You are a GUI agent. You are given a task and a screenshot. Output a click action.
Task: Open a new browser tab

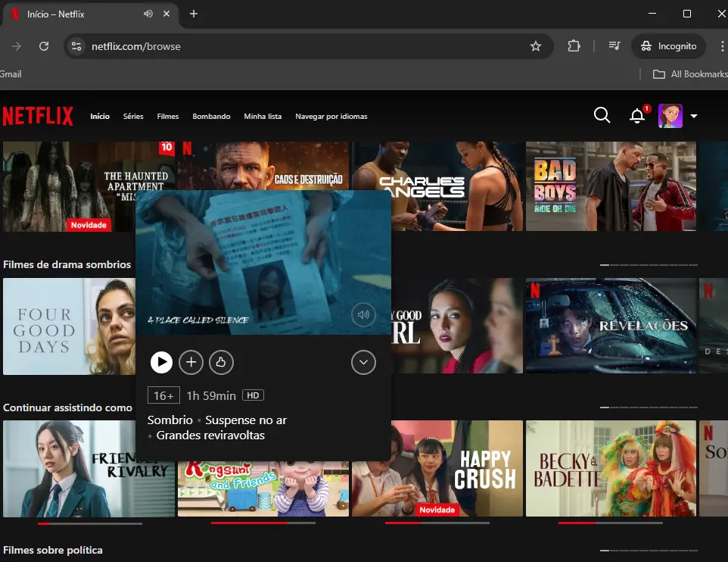tap(194, 14)
